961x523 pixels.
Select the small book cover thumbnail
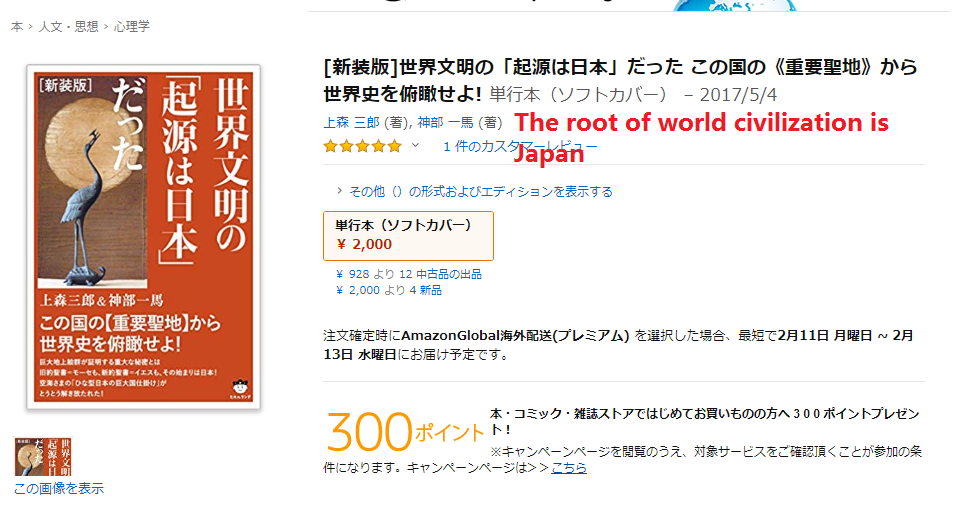(x=43, y=456)
